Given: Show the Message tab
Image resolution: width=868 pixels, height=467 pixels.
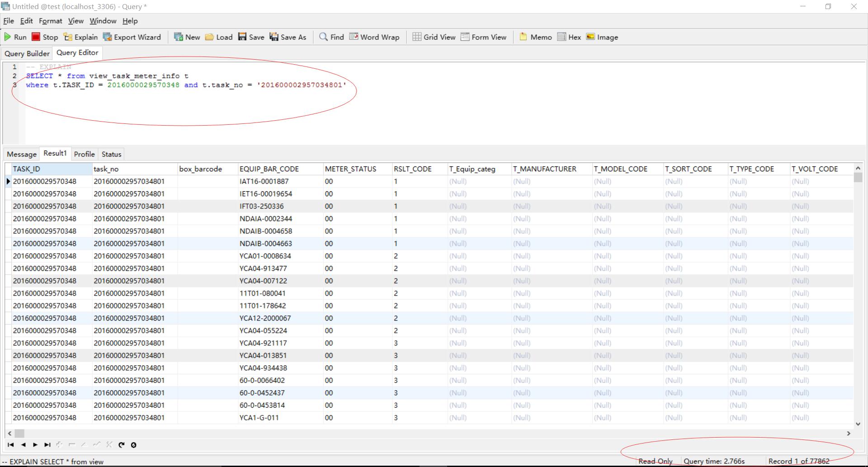Looking at the screenshot, I should pyautogui.click(x=22, y=154).
